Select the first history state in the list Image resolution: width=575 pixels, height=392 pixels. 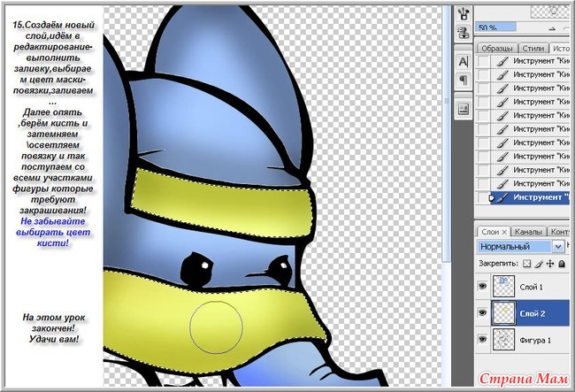(x=531, y=62)
